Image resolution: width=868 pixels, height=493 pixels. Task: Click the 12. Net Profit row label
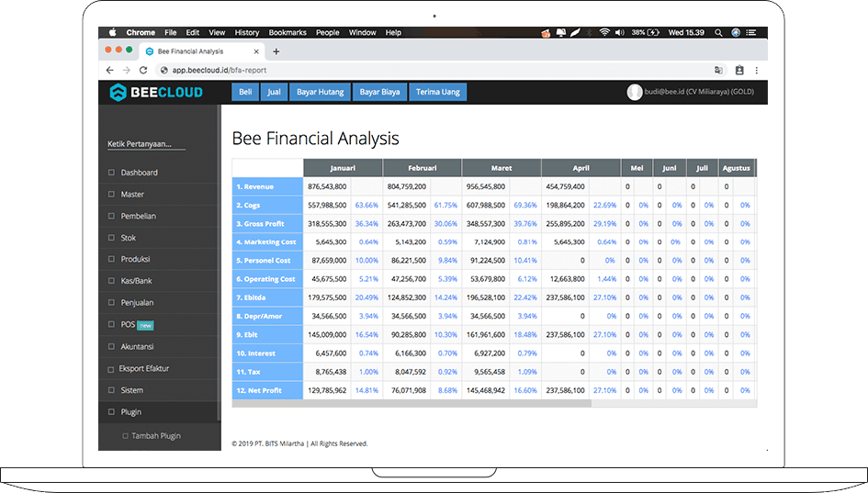[x=267, y=390]
